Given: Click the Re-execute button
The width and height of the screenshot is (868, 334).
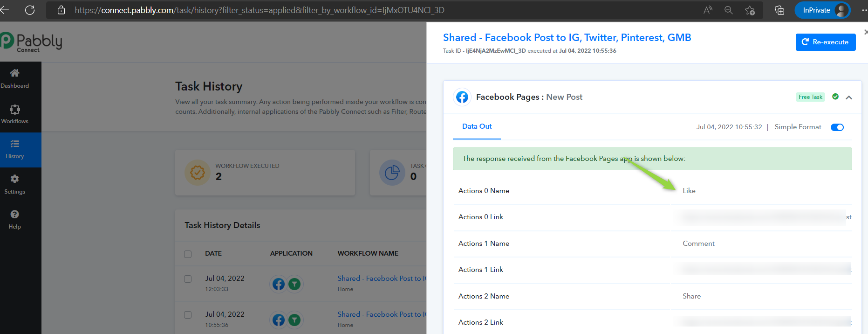Looking at the screenshot, I should [826, 42].
